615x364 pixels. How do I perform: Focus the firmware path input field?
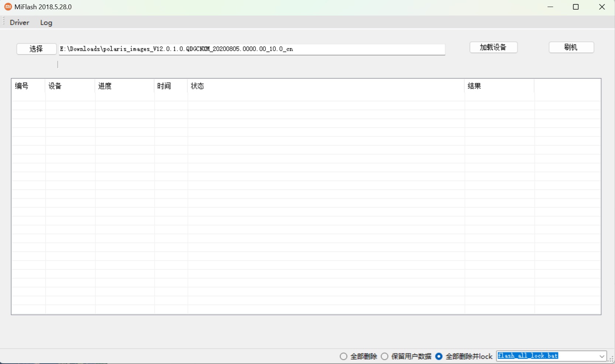[252, 49]
